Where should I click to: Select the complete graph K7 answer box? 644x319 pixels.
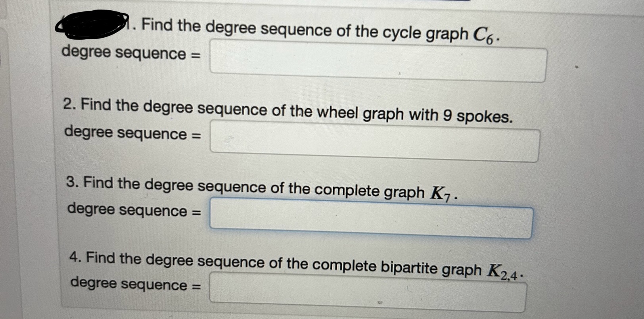[371, 218]
